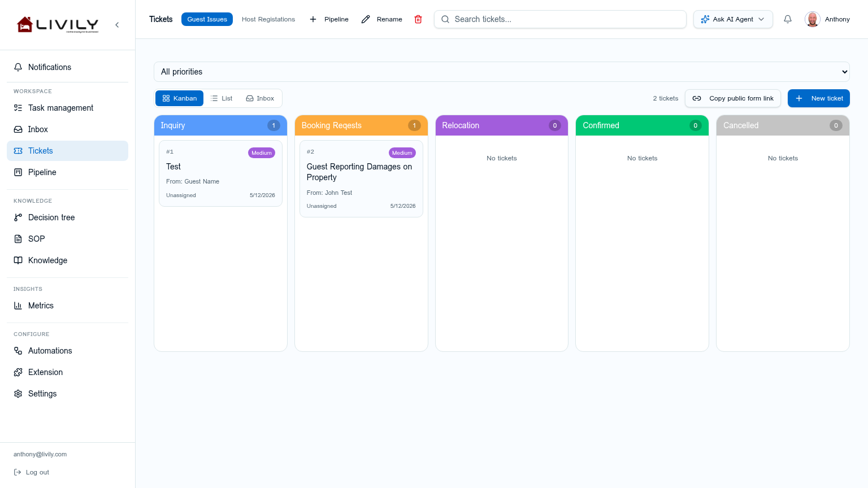Click Medium badge on ticket #2
This screenshot has height=488, width=868.
(x=402, y=153)
